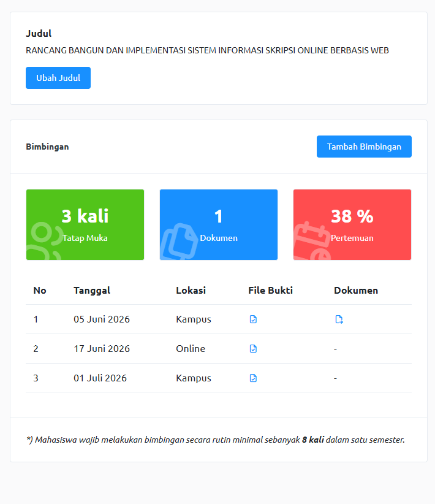Click the Tanggal column header
Viewport: 435px width, 504px height.
pos(92,290)
